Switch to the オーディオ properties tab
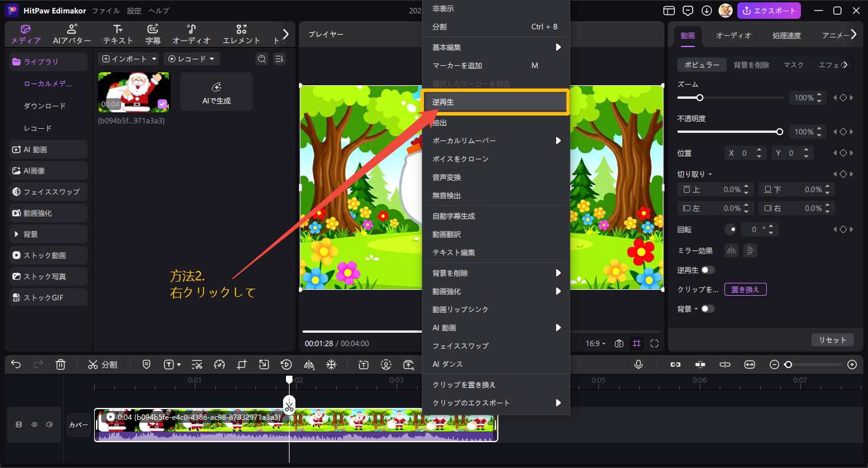868x468 pixels. pos(733,35)
